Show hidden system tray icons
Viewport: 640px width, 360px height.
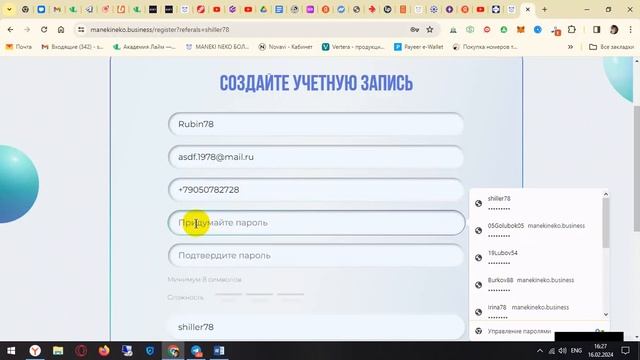tap(540, 351)
